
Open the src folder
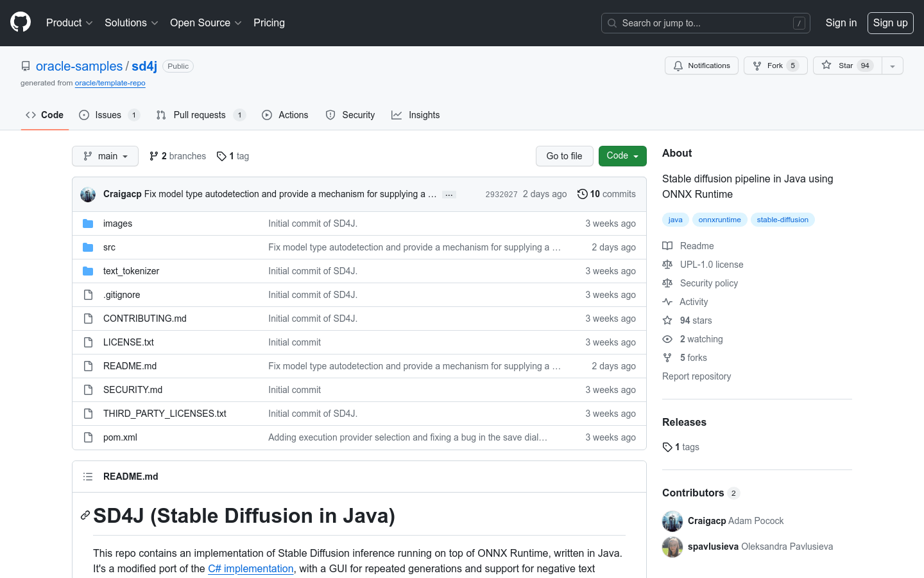pos(109,247)
